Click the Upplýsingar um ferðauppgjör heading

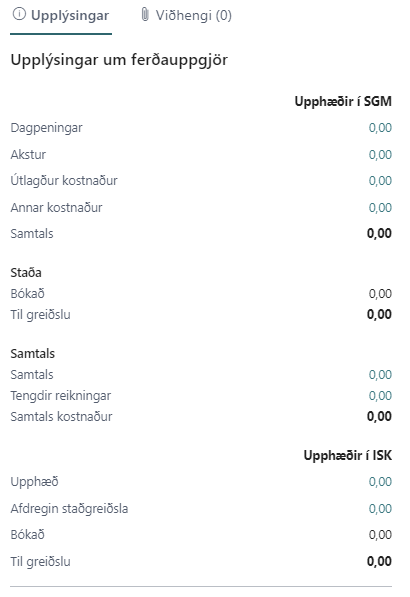click(119, 60)
